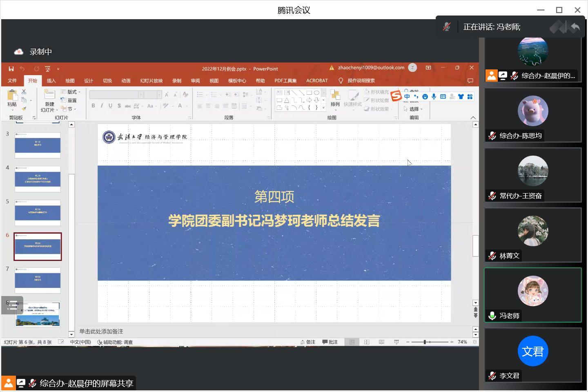Open the Slide Show (幻灯片放映) tab
The height and width of the screenshot is (392, 588).
151,81
